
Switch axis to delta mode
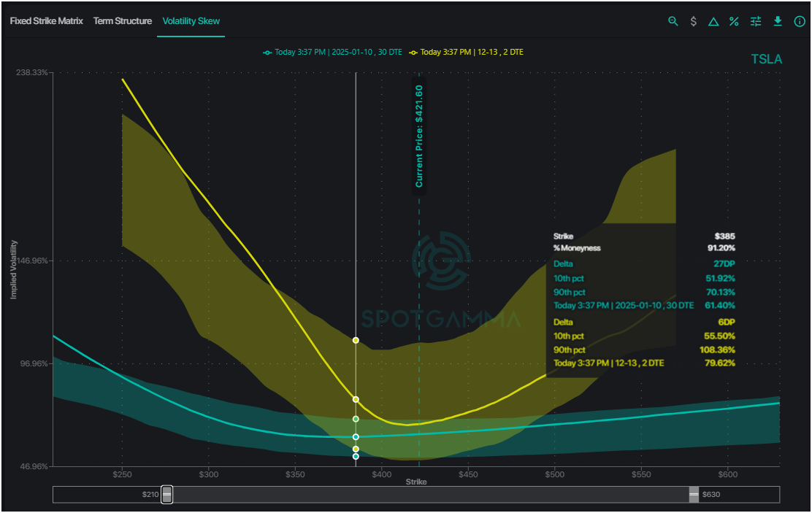(x=713, y=22)
